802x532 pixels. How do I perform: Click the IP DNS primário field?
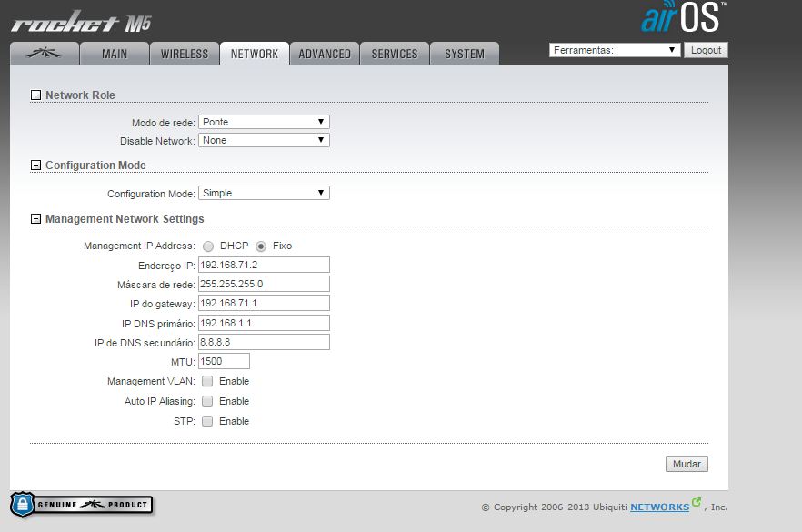point(264,323)
